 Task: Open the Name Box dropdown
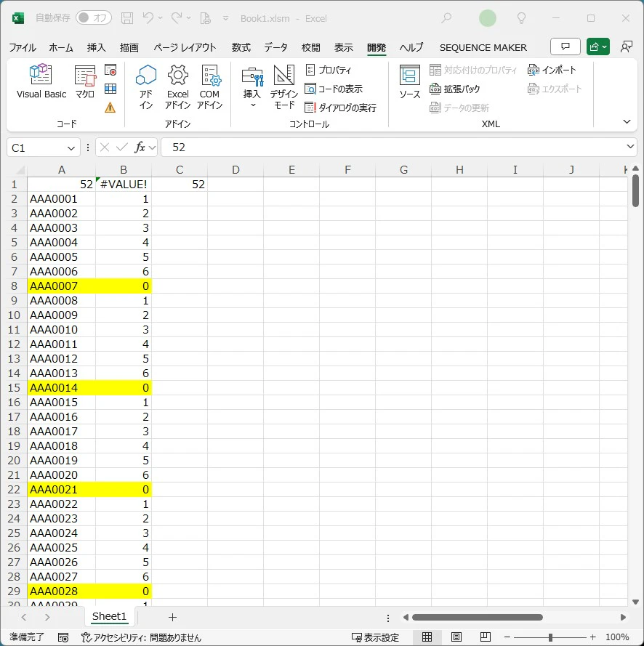(x=71, y=148)
